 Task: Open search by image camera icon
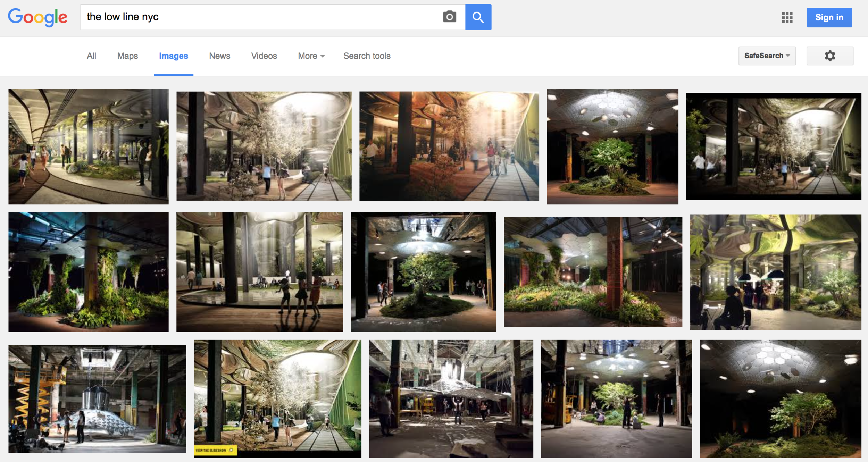pos(449,17)
